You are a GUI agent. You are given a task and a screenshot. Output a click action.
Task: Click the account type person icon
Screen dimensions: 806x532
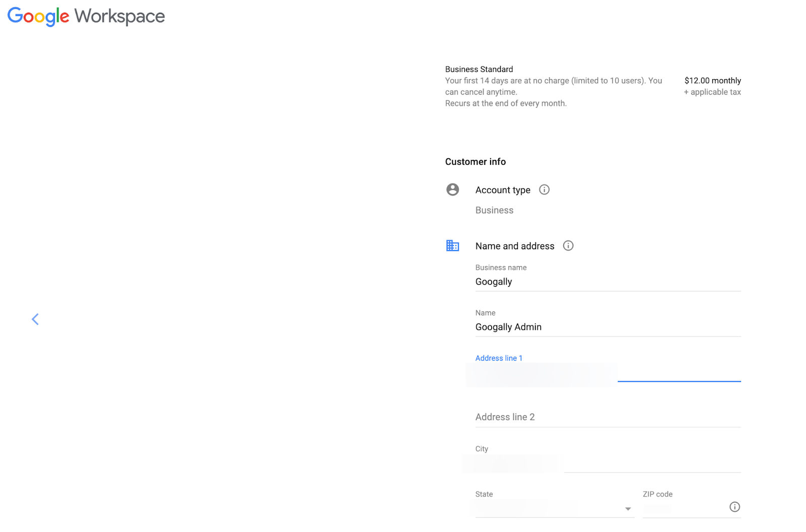coord(452,189)
